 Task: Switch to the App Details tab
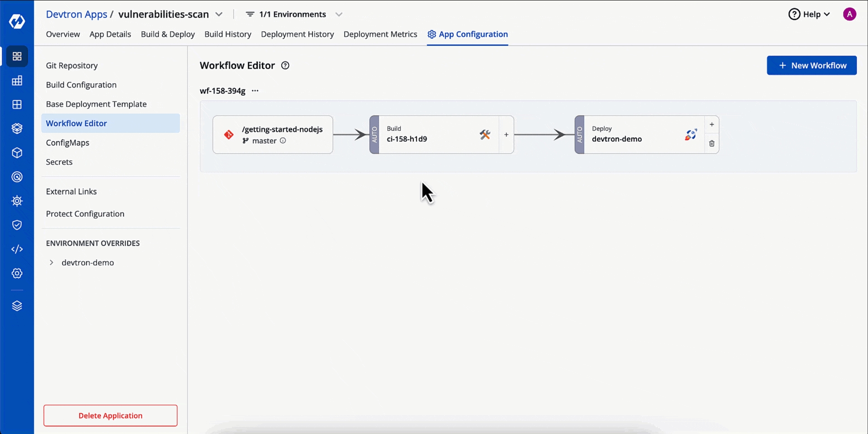point(110,34)
